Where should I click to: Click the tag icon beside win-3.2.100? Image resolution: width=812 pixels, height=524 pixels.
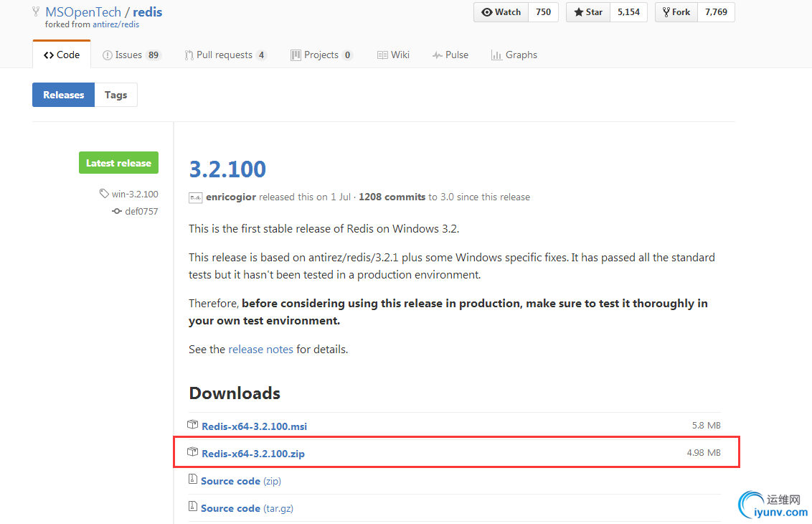pyautogui.click(x=104, y=193)
